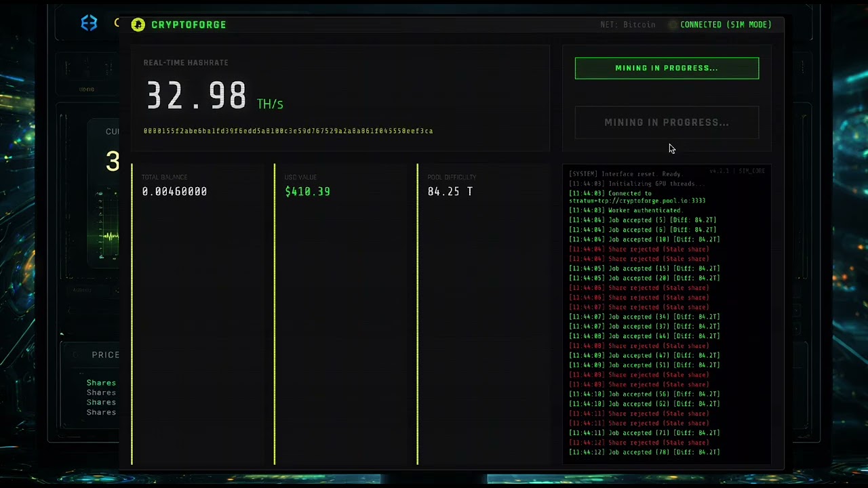
Task: Click the Job accepted (34) log entry
Action: click(644, 317)
